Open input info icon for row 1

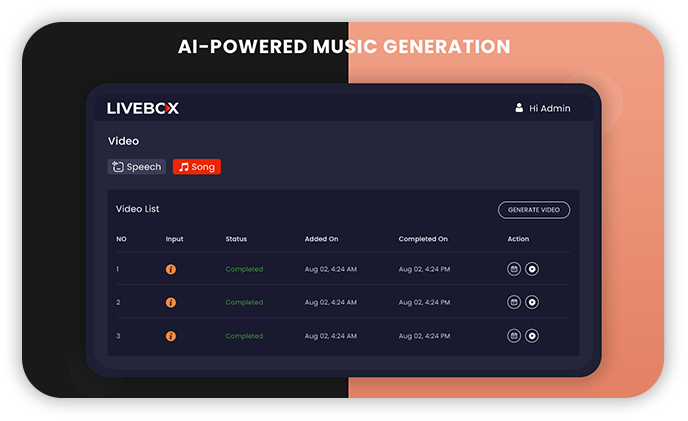(171, 269)
